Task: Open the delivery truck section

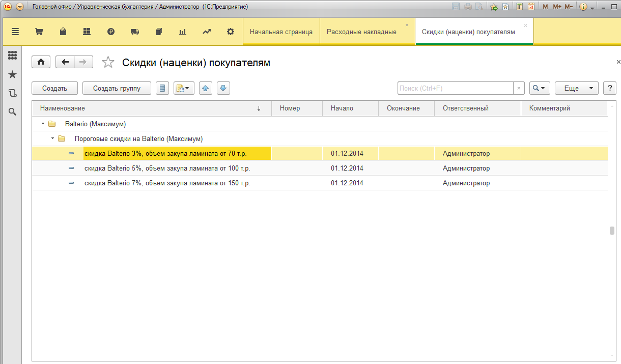Action: [x=135, y=32]
